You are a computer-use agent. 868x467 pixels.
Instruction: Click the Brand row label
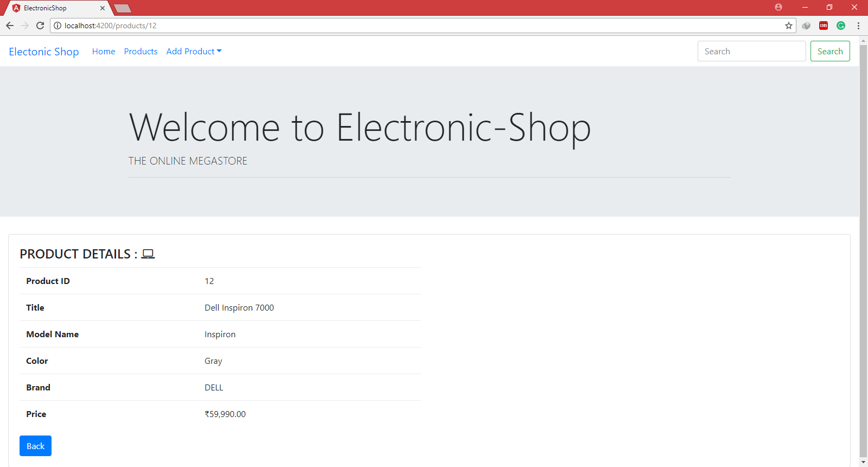pyautogui.click(x=38, y=387)
